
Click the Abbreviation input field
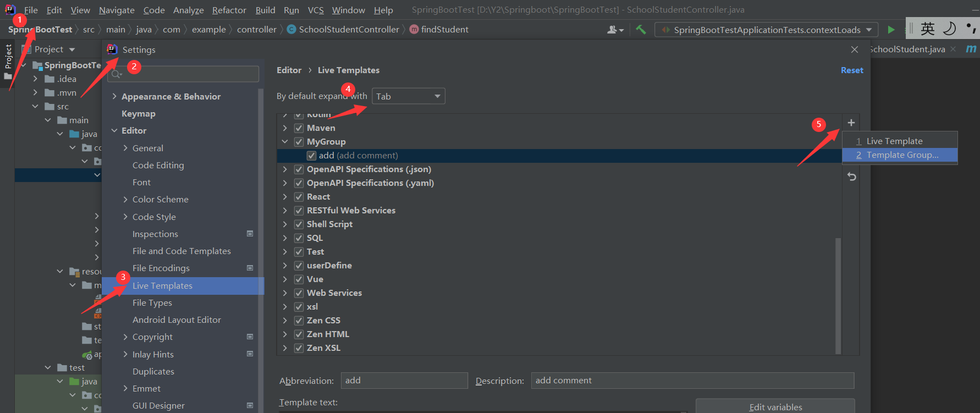[x=404, y=381]
